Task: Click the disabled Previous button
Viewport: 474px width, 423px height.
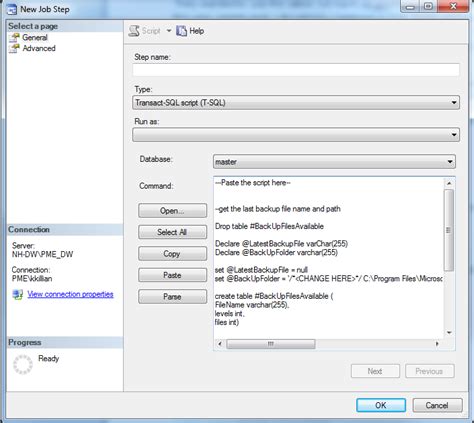Action: pos(429,371)
